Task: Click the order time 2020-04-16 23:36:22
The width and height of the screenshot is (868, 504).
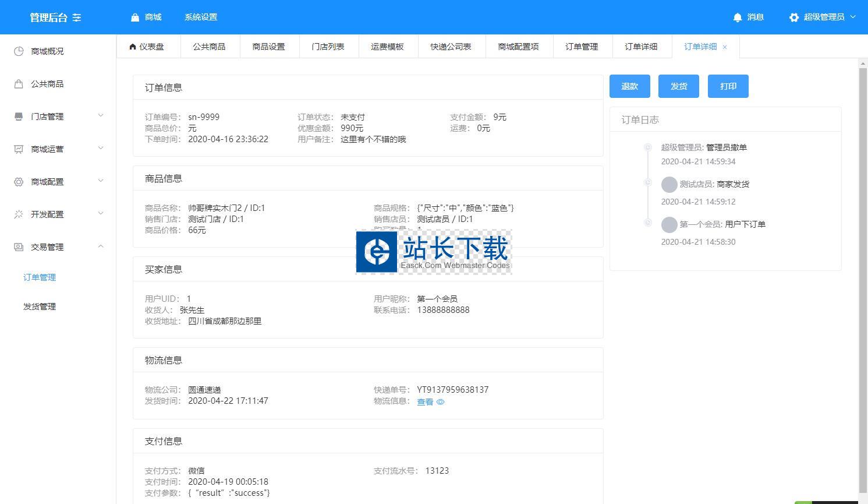Action: pos(228,139)
